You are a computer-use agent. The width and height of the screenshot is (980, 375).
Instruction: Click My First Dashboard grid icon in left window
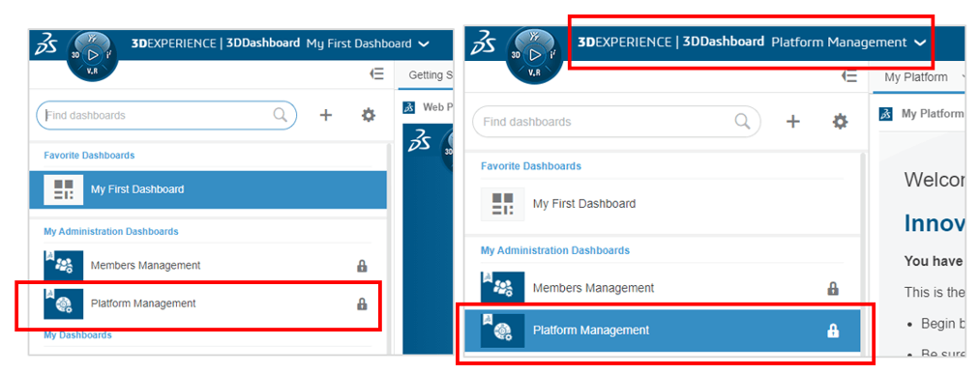(x=64, y=189)
